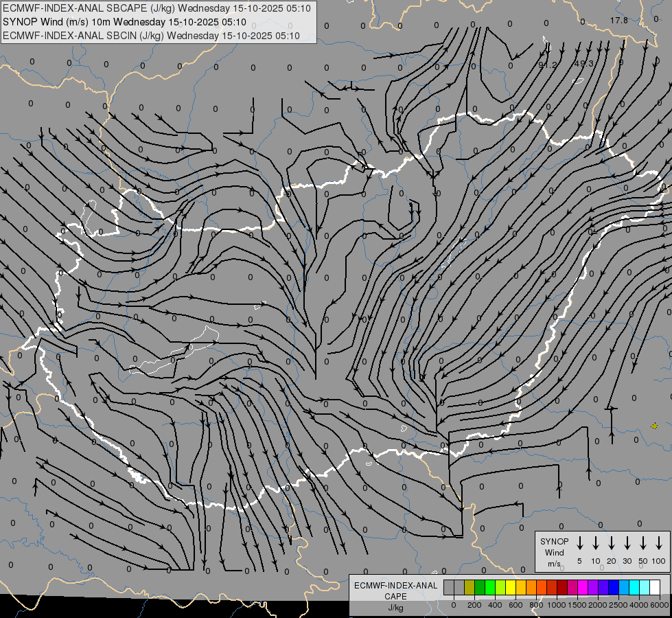Click the 200 tick label on the CAPE scale
Screen dimensions: 672x618
(x=474, y=605)
